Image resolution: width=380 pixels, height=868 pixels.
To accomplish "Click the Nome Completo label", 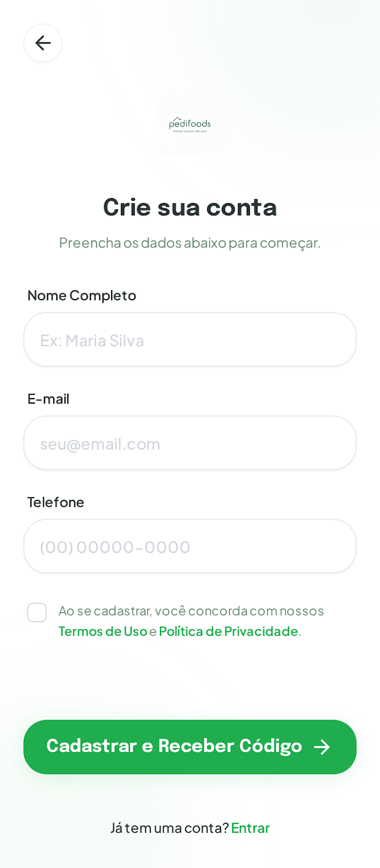I will point(82,296).
